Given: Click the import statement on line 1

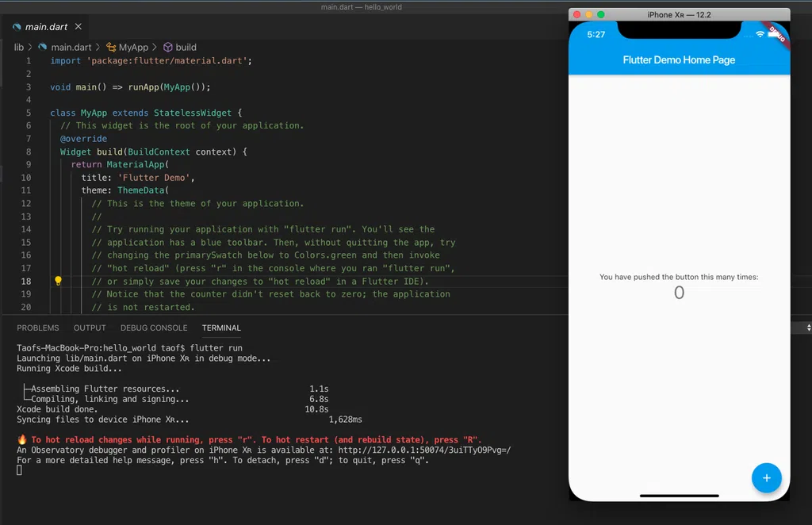Looking at the screenshot, I should pos(151,60).
